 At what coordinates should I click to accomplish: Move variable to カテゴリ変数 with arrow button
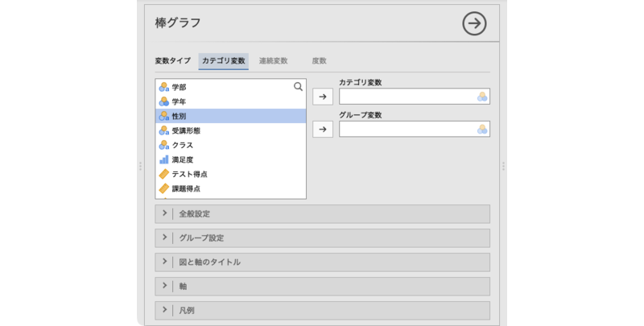click(x=323, y=97)
